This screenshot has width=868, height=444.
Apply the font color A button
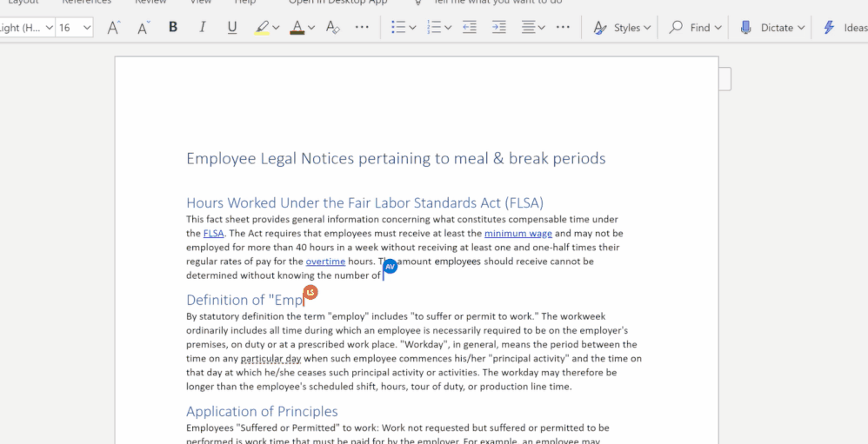click(297, 28)
